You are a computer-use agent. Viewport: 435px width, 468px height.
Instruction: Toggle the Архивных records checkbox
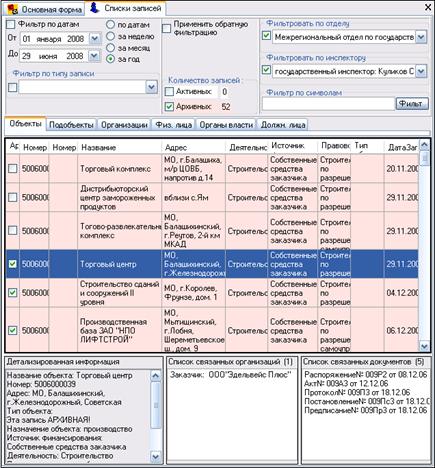coord(169,107)
